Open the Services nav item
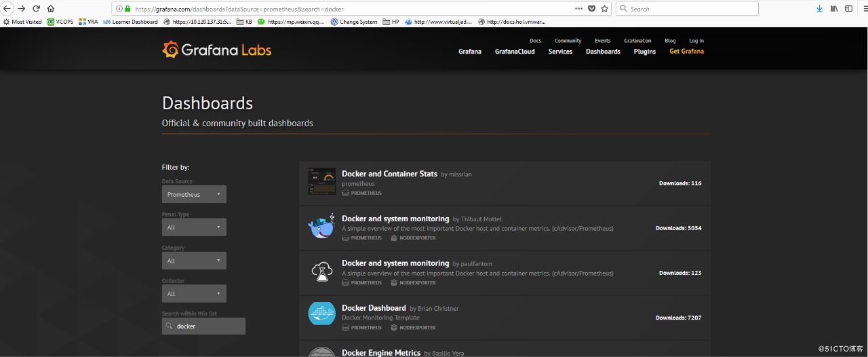This screenshot has height=357, width=868. (560, 52)
